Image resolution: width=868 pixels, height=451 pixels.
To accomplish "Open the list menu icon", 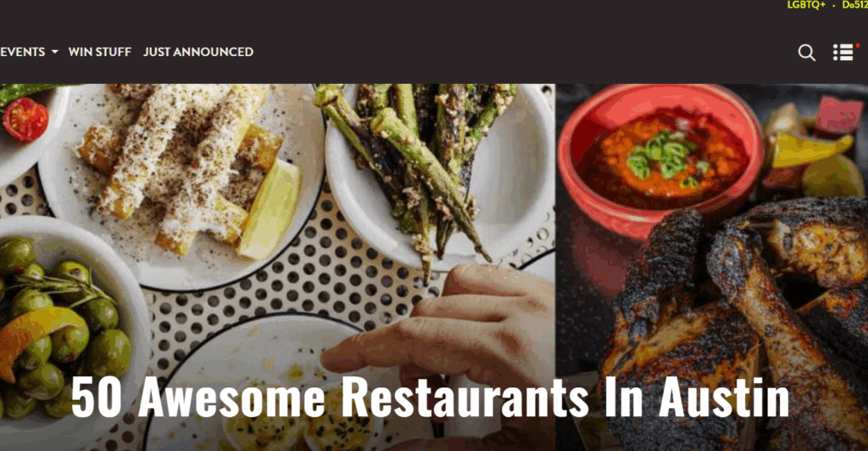I will [843, 52].
